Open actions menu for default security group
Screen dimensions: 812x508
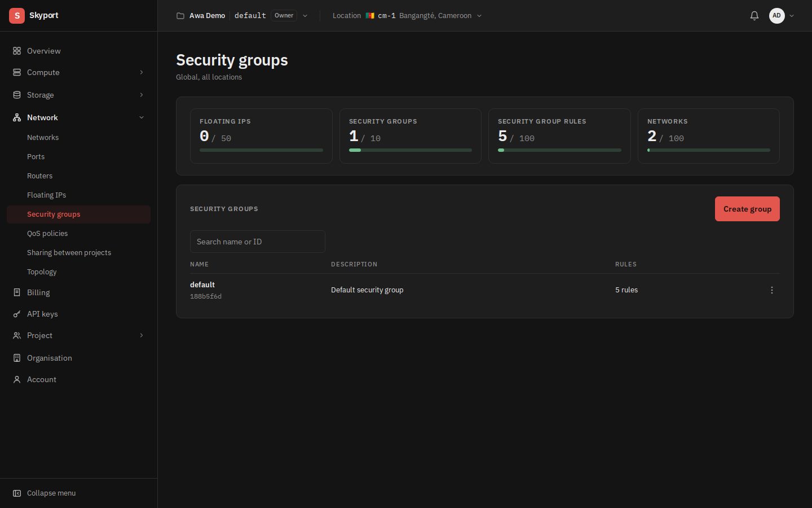(x=772, y=290)
